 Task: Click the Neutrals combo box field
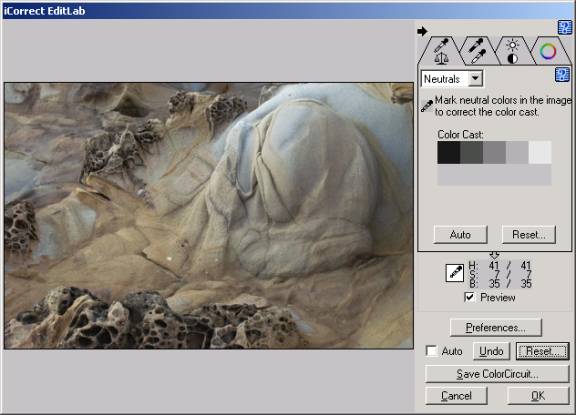(x=452, y=79)
